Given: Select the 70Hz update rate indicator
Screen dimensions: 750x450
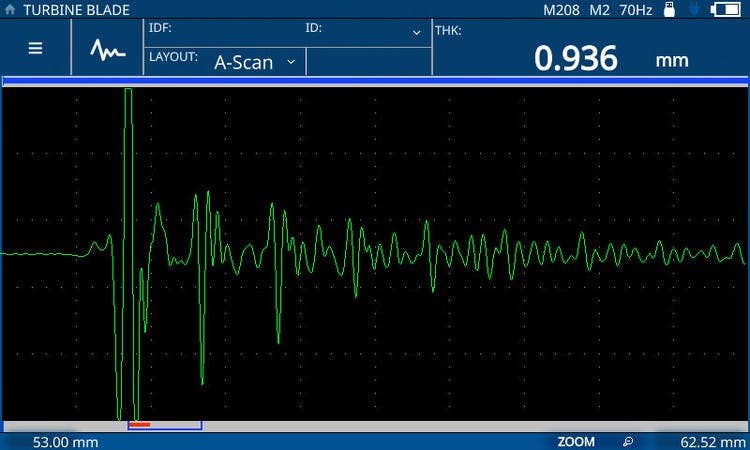Looking at the screenshot, I should coord(635,10).
